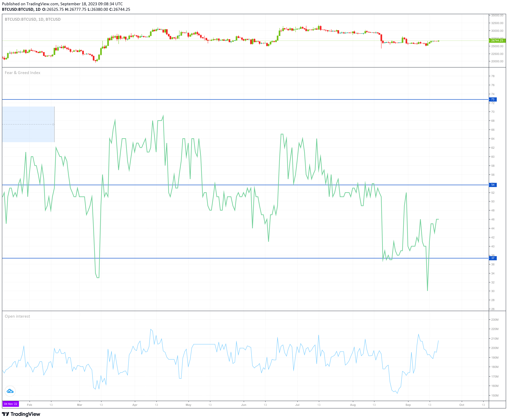Click the Aug label on the time axis
The height and width of the screenshot is (420, 508).
click(353, 405)
